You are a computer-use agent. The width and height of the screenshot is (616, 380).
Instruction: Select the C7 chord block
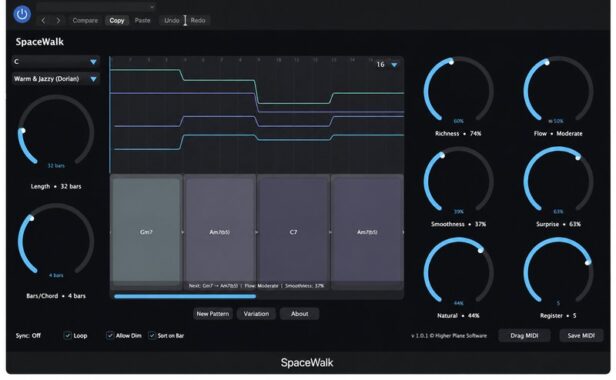coord(293,232)
